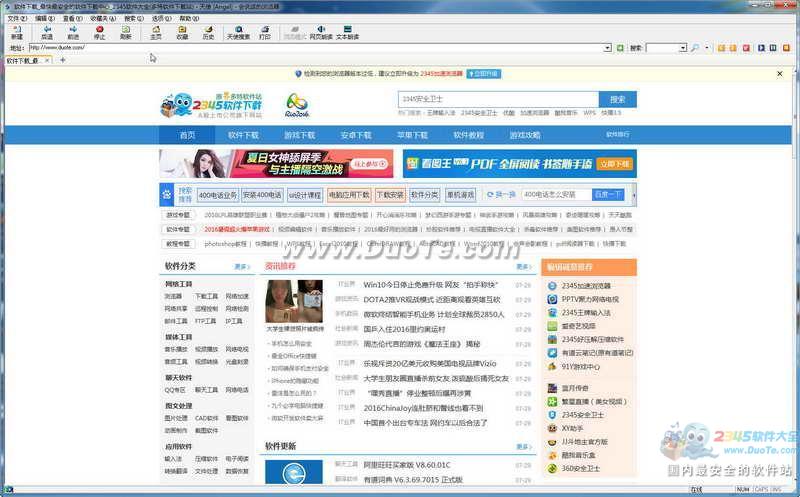Open the 帮助 menu
The image size is (800, 497).
[189, 18]
